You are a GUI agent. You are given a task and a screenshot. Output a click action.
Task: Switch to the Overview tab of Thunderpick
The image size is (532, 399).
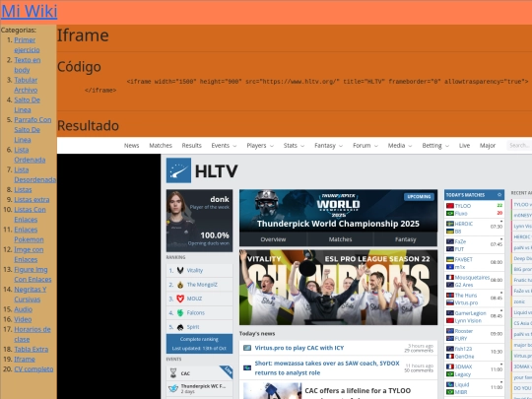[x=273, y=239]
